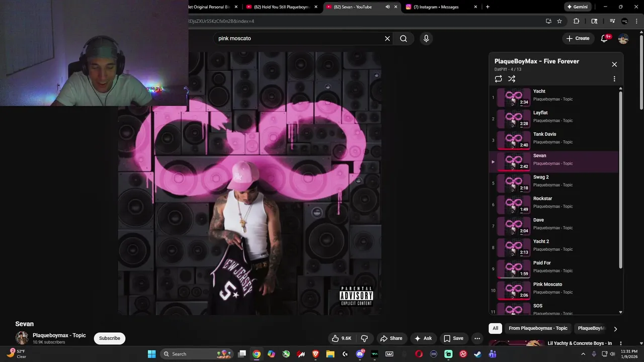This screenshot has height=362, width=644.
Task: Open Discord from the taskbar
Action: [360, 354]
